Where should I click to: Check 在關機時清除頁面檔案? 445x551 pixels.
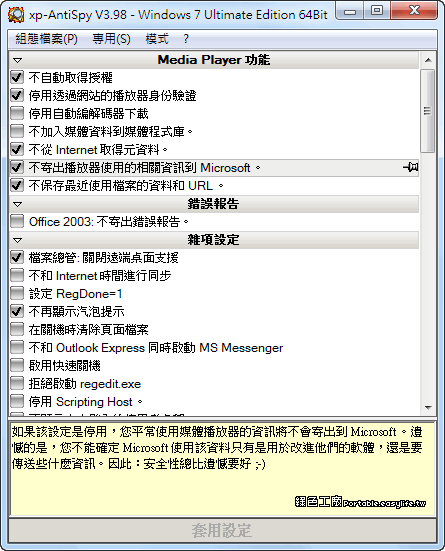point(17,329)
